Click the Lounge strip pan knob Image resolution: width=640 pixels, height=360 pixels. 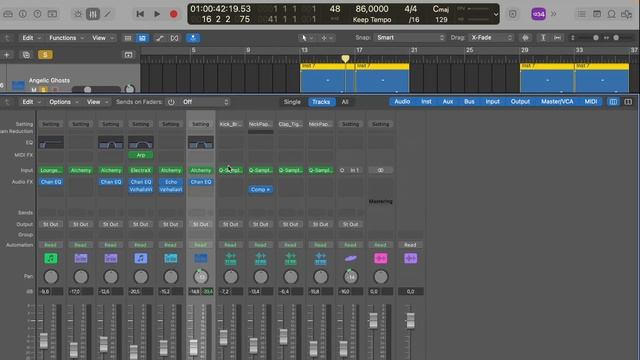pyautogui.click(x=51, y=277)
